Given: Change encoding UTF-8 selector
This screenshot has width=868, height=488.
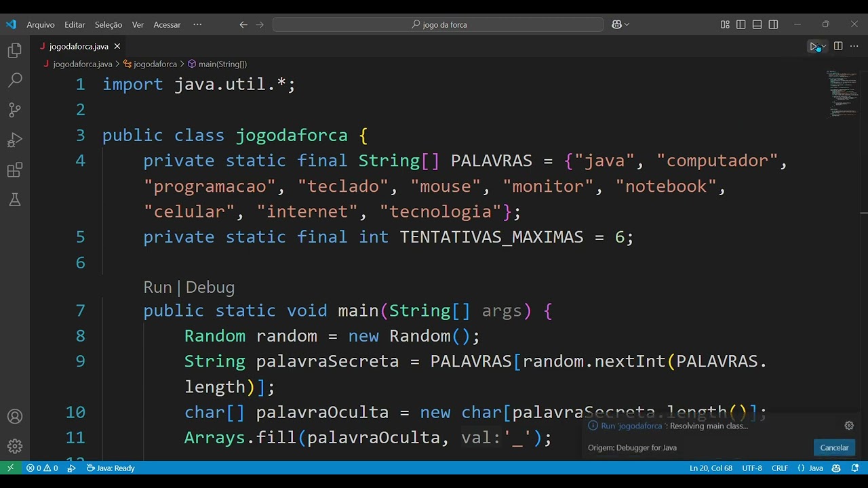Looking at the screenshot, I should [x=752, y=468].
